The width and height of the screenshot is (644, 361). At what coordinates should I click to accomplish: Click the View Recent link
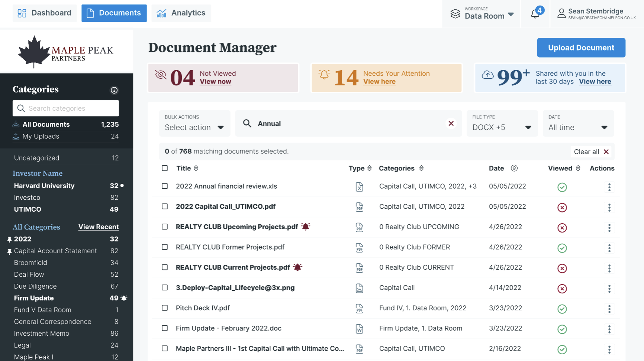(99, 227)
